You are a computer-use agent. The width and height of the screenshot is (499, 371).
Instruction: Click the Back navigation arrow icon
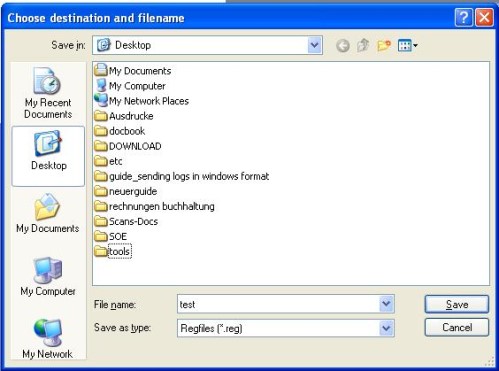point(343,45)
